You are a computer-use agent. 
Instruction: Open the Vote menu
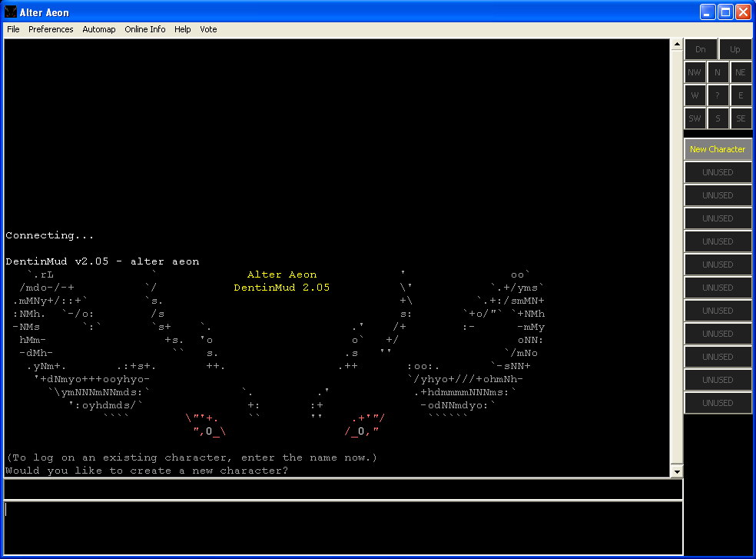tap(208, 29)
